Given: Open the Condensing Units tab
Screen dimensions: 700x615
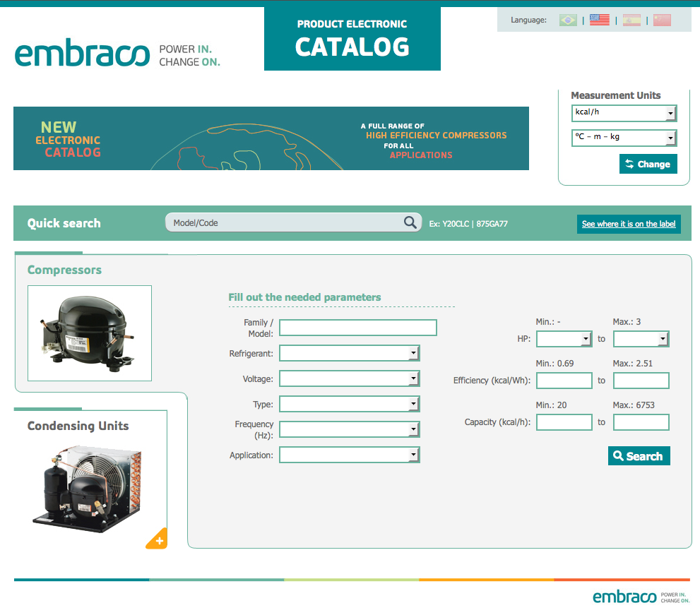Looking at the screenshot, I should point(78,426).
